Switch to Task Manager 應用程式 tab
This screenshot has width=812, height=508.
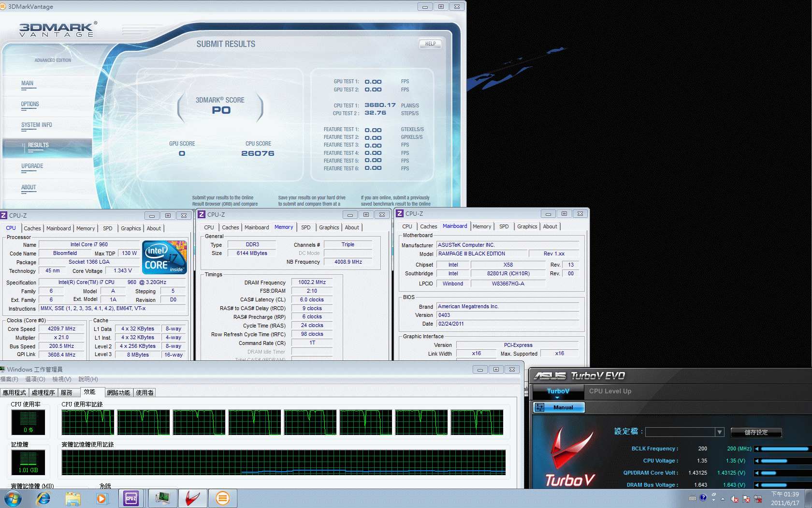point(14,393)
